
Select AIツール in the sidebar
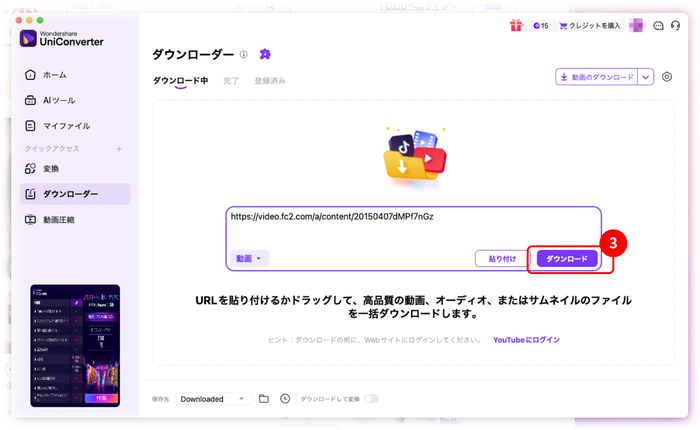[58, 100]
